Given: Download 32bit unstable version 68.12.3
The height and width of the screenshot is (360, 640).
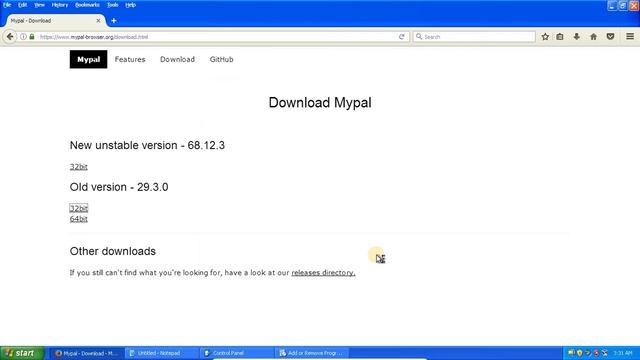Looking at the screenshot, I should 79,167.
